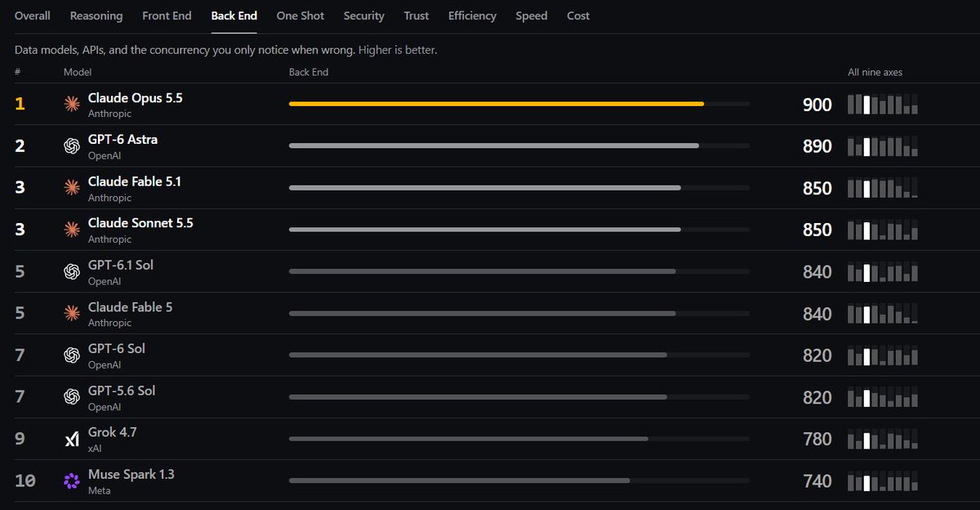This screenshot has width=980, height=510.
Task: Click the nine-axes mini chart for Claude Fable 5
Action: pos(883,313)
